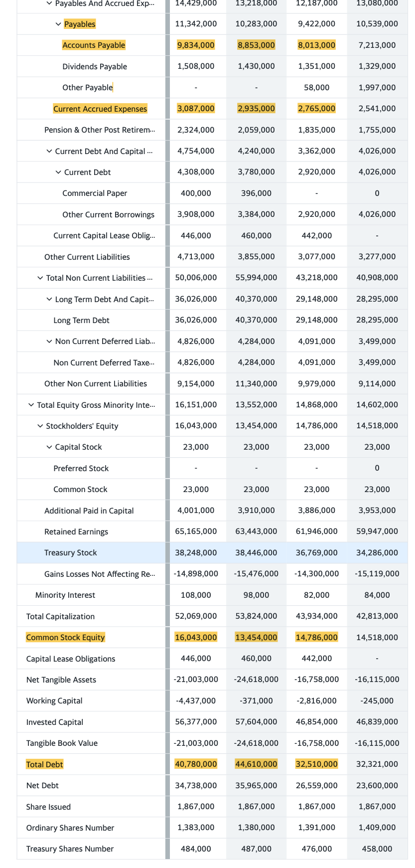
Task: Select the Ordinary Shares Number label
Action: (70, 828)
